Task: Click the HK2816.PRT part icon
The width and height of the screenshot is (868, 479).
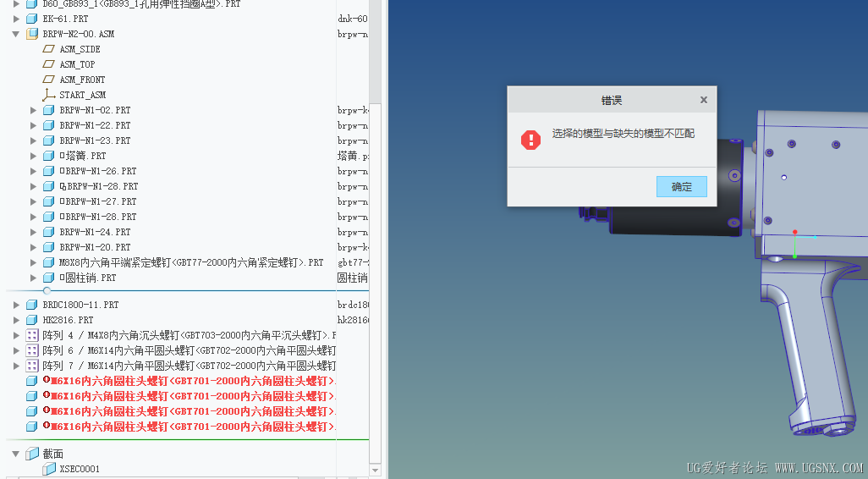Action: tap(32, 320)
